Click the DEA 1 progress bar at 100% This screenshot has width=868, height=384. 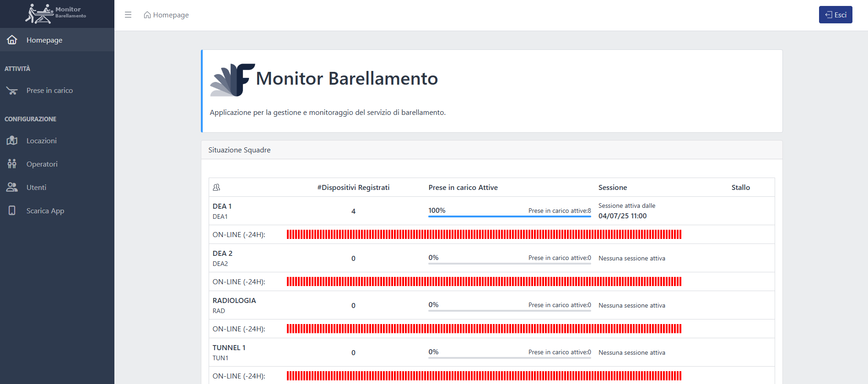[x=510, y=216]
